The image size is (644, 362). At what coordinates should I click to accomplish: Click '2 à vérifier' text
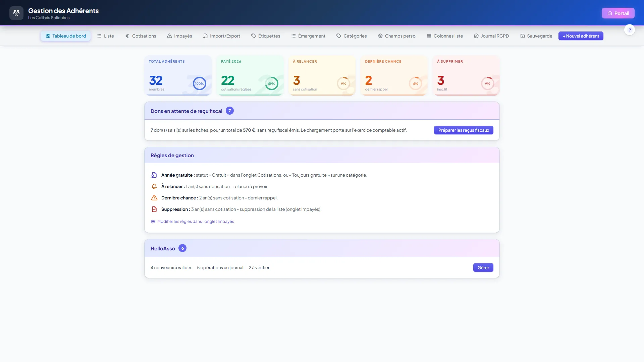click(259, 267)
